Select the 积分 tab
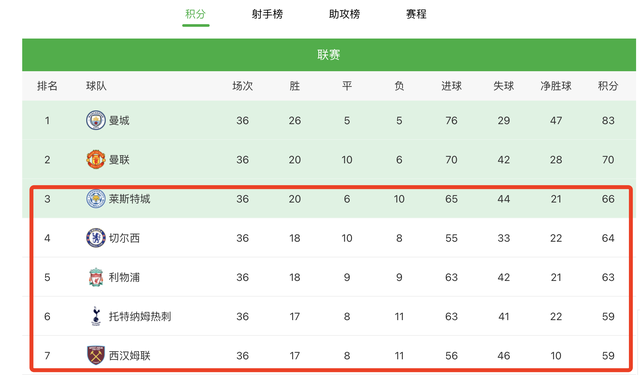The image size is (640, 375). click(x=196, y=14)
